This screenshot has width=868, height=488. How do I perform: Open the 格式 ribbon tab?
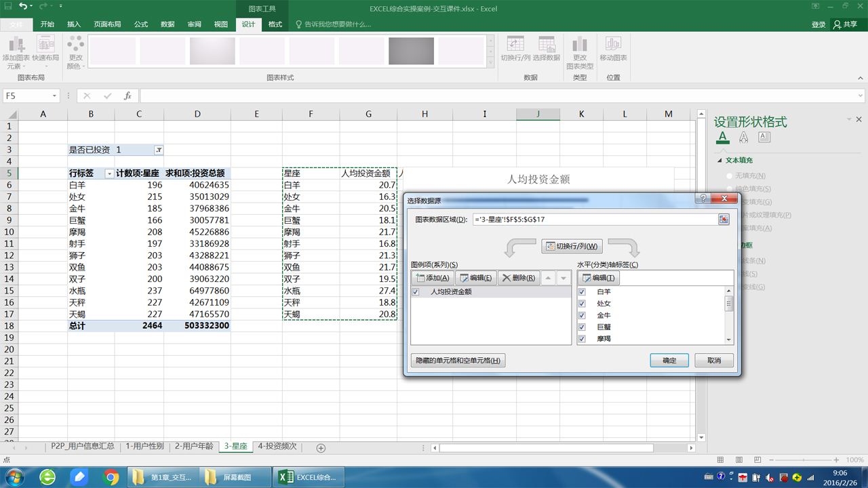275,24
